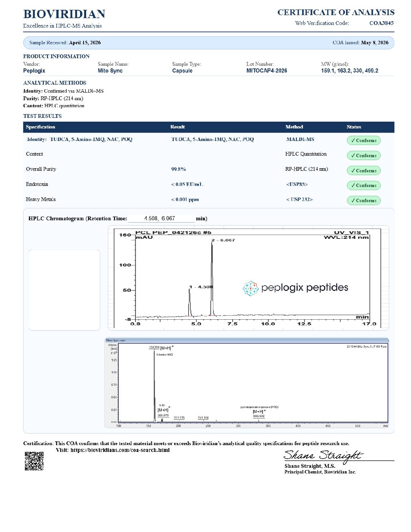411x532 pixels.
Task: Click the PRODUCT INFORMATION heading
Action: pyautogui.click(x=56, y=56)
